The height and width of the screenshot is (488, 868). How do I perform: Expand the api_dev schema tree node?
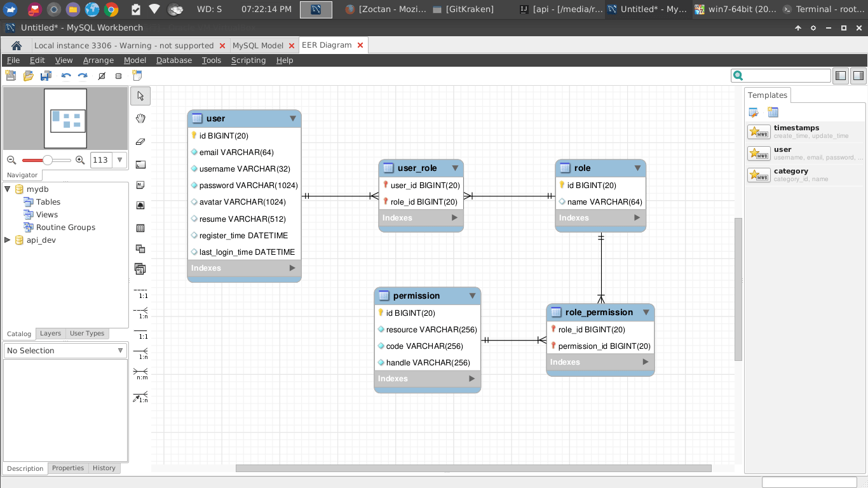(x=8, y=240)
